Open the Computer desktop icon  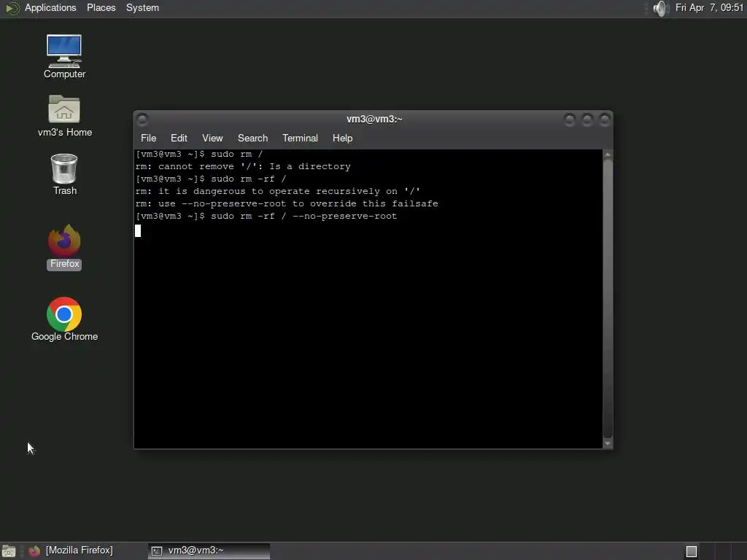click(64, 56)
